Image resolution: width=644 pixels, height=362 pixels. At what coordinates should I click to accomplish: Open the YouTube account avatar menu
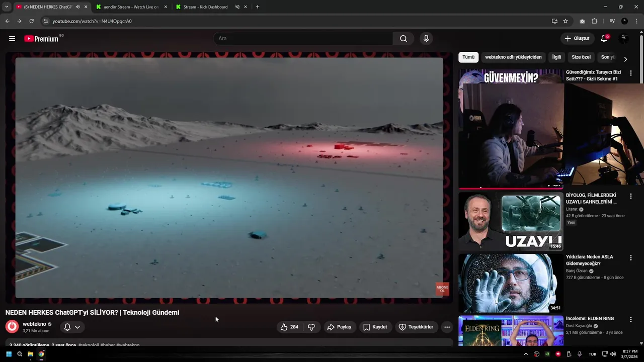624,39
